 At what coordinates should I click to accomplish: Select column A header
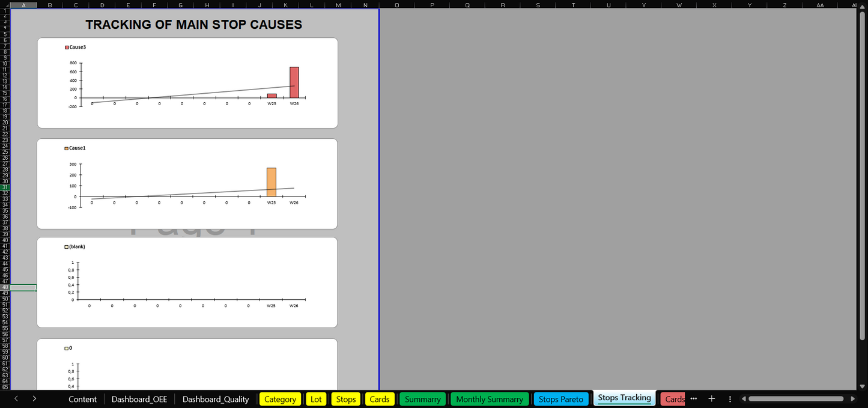point(23,5)
